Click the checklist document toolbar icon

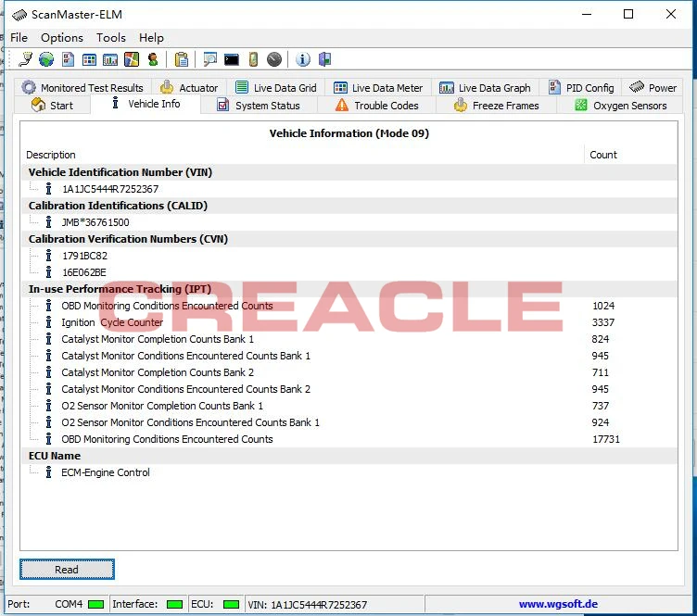point(68,59)
